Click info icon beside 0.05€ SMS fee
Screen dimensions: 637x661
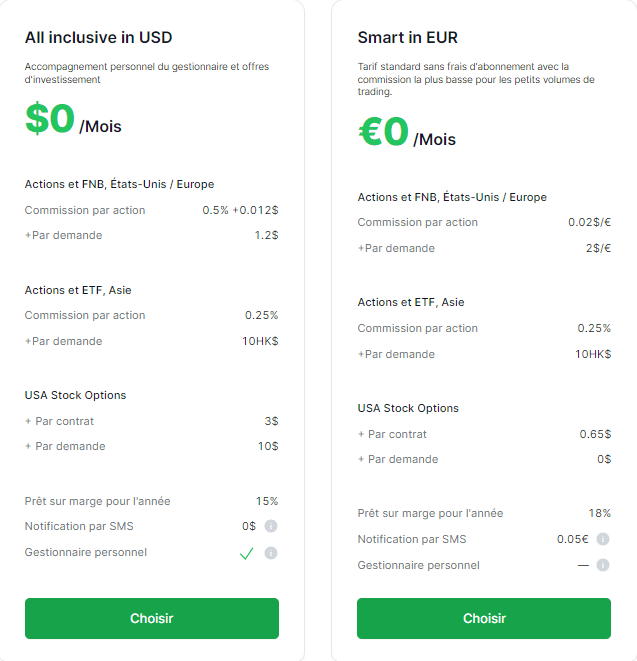(602, 539)
